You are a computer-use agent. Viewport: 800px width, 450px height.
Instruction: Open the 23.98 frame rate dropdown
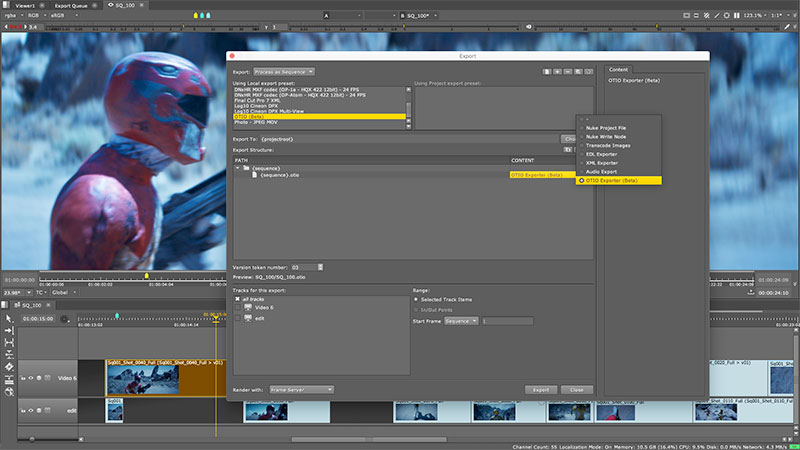(x=17, y=292)
